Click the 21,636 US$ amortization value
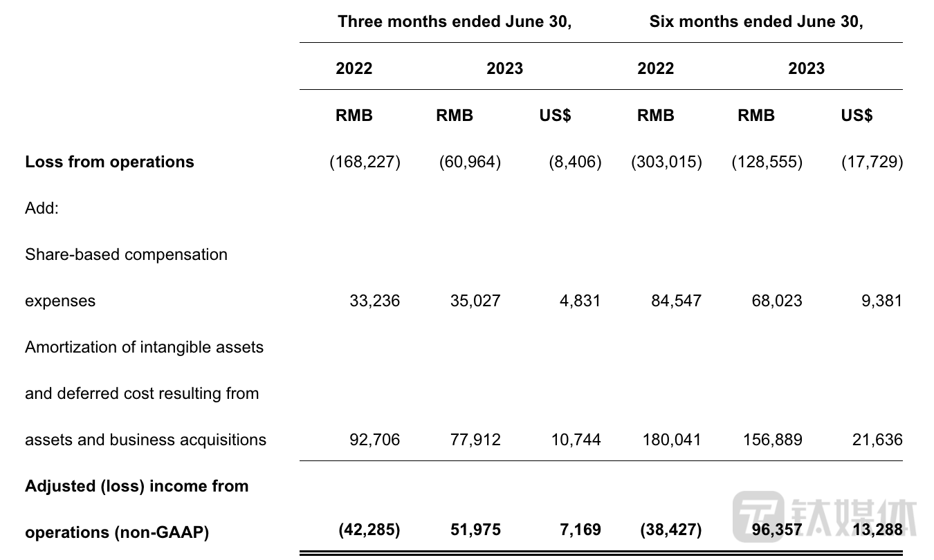934x560 pixels. (x=877, y=440)
